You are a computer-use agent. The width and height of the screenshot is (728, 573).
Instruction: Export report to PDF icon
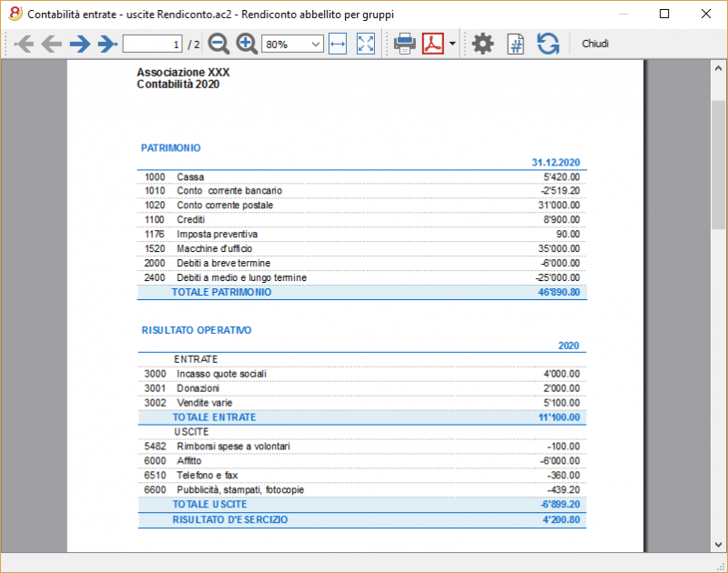pos(433,44)
